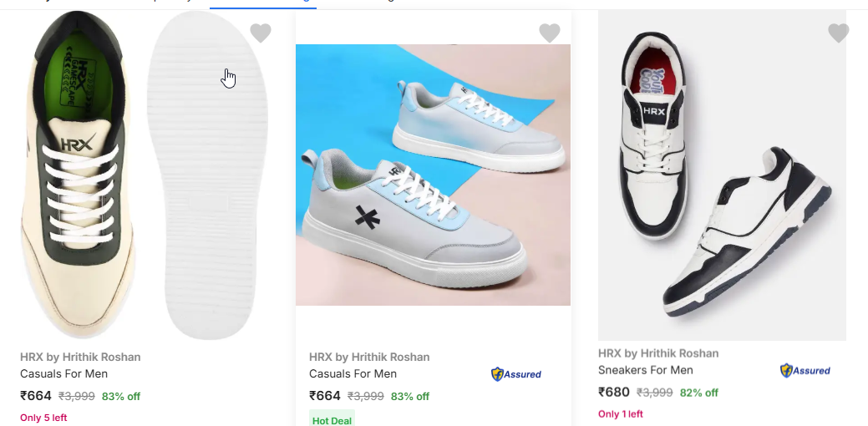
Task: Click Assured badge beside Sneakers For Men
Action: coord(805,371)
